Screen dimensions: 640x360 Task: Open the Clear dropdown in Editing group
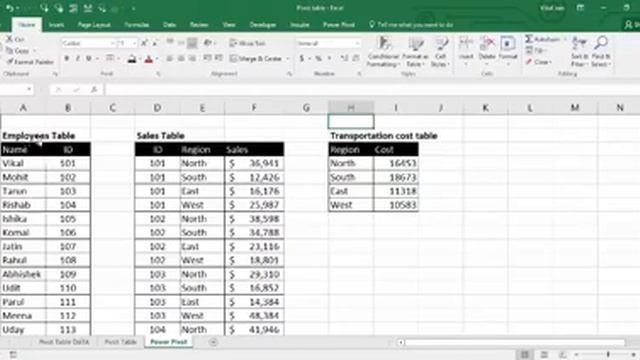(539, 62)
